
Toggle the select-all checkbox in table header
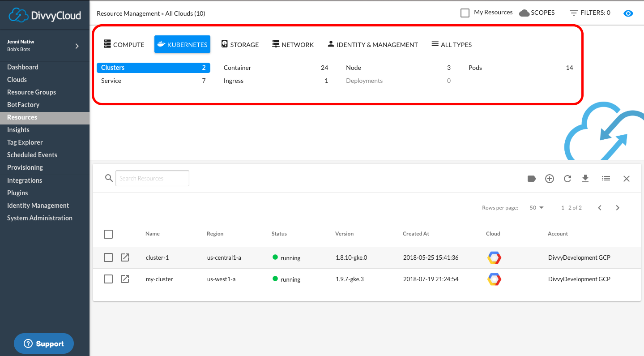pos(108,234)
